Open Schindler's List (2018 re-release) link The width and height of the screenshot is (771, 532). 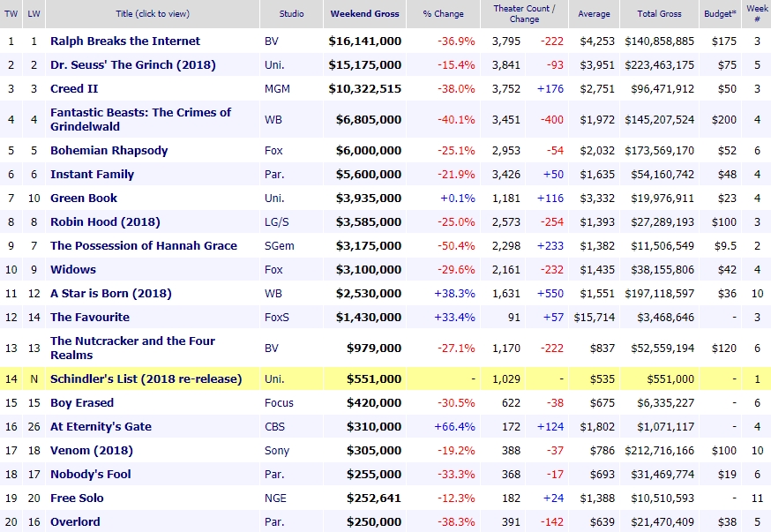[x=146, y=379]
